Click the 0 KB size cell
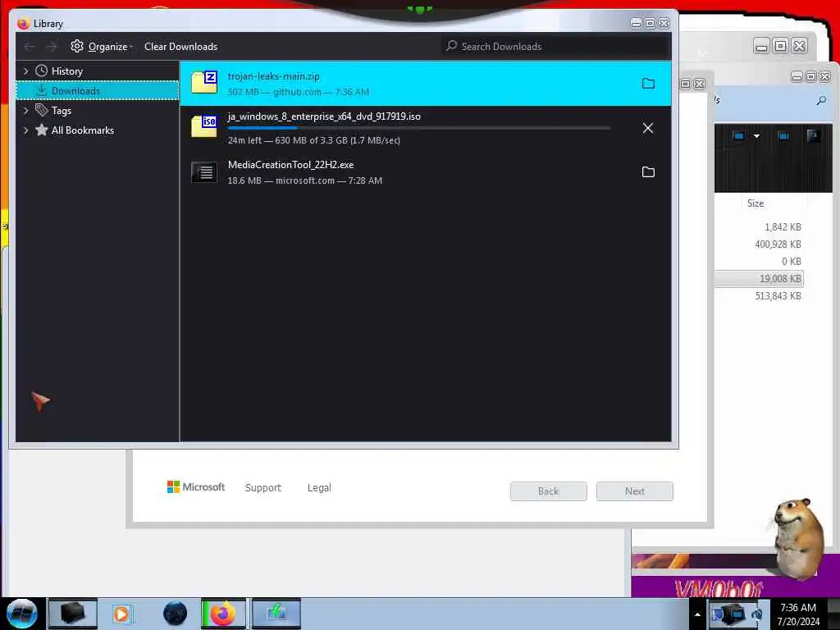The width and height of the screenshot is (840, 630). coord(792,262)
